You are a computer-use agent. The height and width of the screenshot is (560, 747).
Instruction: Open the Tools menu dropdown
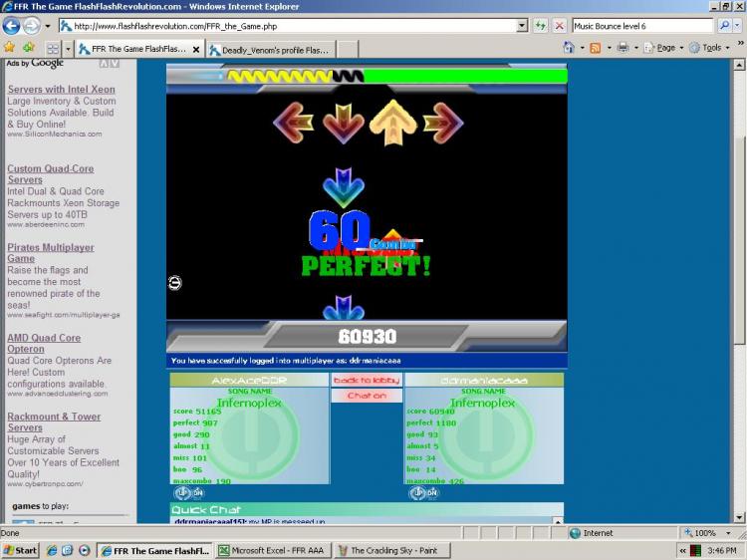[x=711, y=48]
